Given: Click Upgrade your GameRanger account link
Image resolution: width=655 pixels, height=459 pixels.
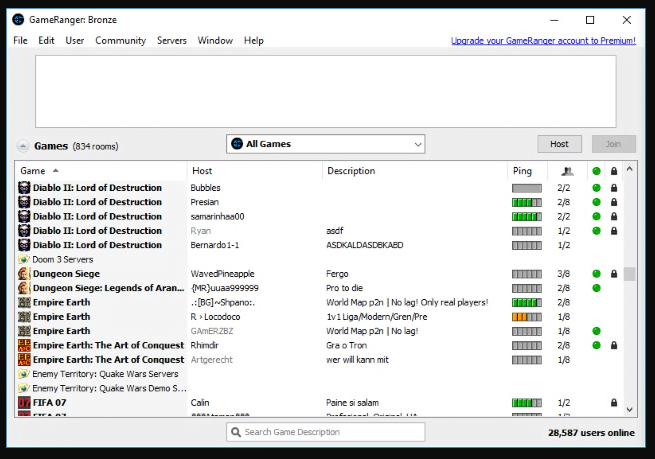Looking at the screenshot, I should click(x=543, y=41).
